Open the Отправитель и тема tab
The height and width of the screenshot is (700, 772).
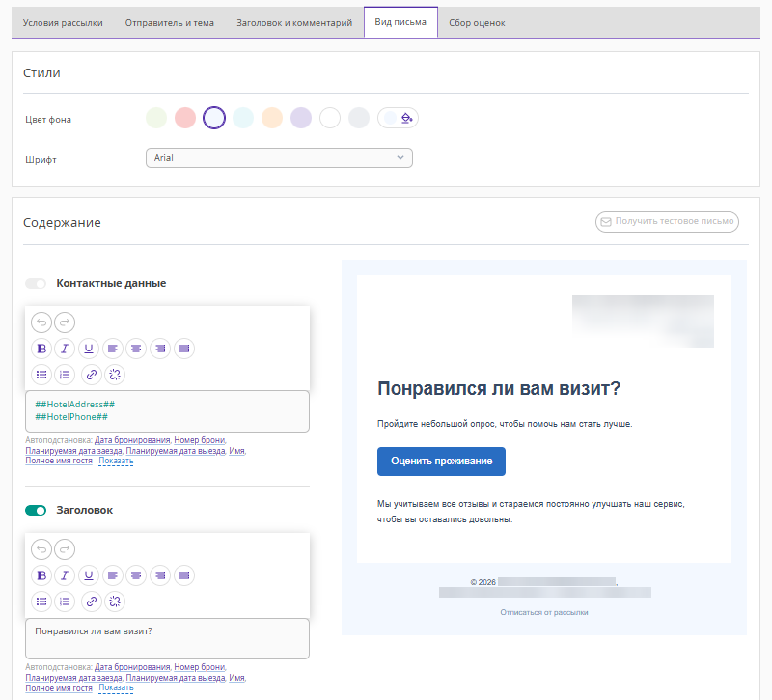pos(170,22)
